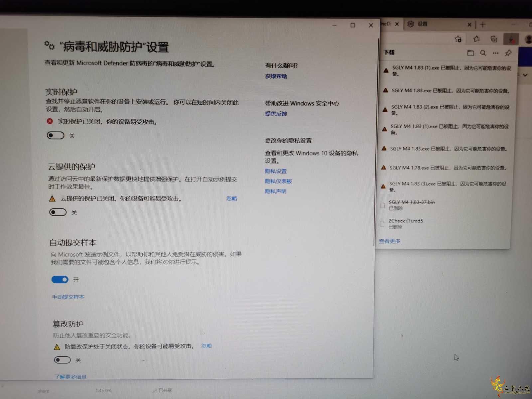Pin the downloads panel with the pin icon

coord(508,53)
